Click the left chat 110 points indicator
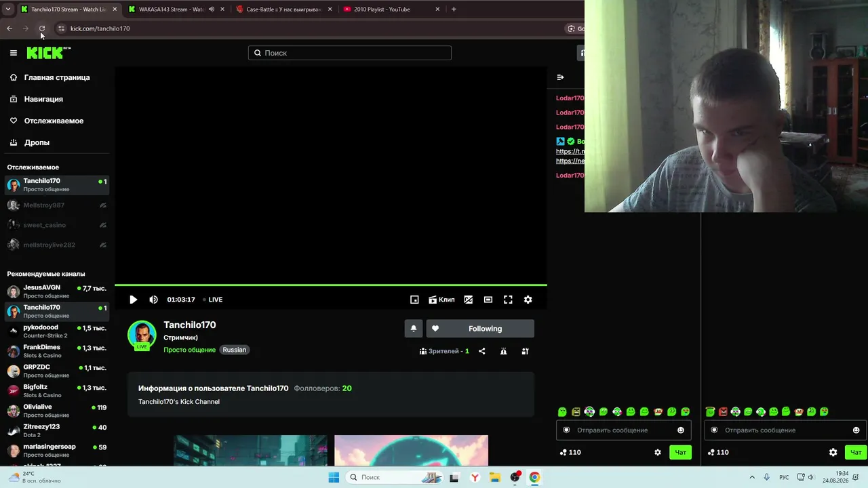Viewport: 868px width, 488px height. [570, 452]
